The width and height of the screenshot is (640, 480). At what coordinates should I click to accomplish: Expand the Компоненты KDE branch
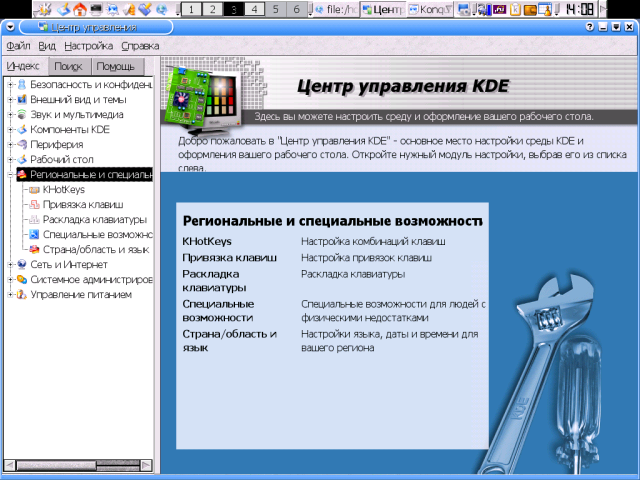click(11, 130)
